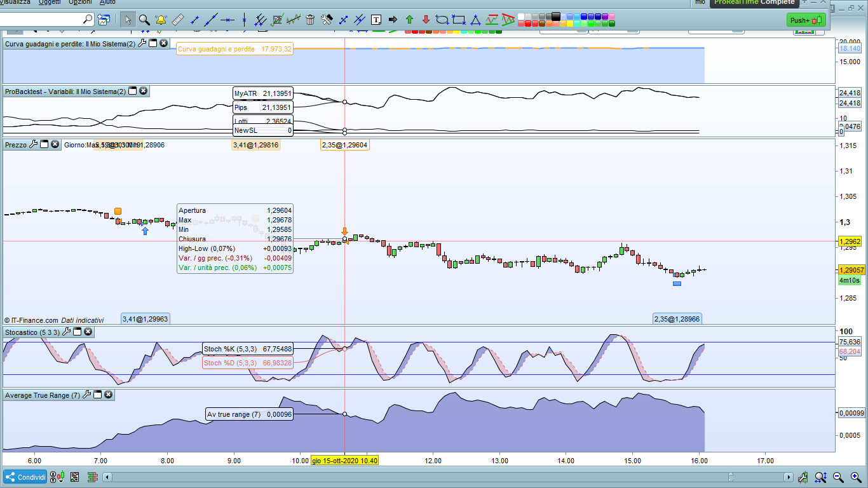The image size is (868, 488).
Task: Open the yellow alert bell tool
Action: coord(161,20)
